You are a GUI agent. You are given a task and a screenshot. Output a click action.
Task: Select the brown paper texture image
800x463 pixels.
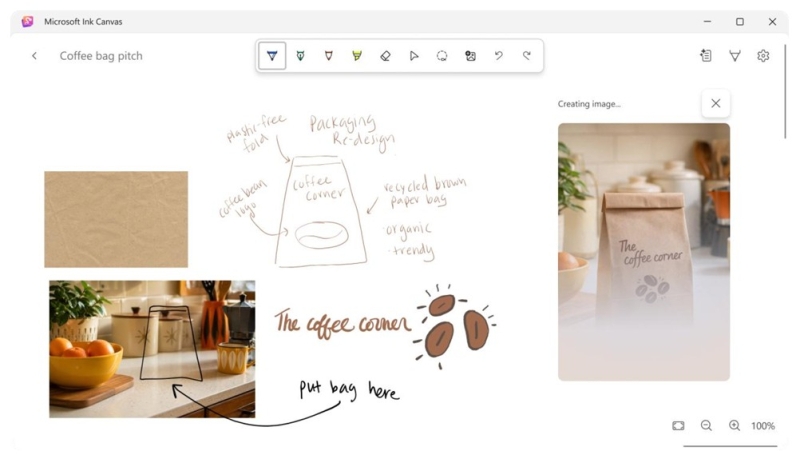[116, 220]
